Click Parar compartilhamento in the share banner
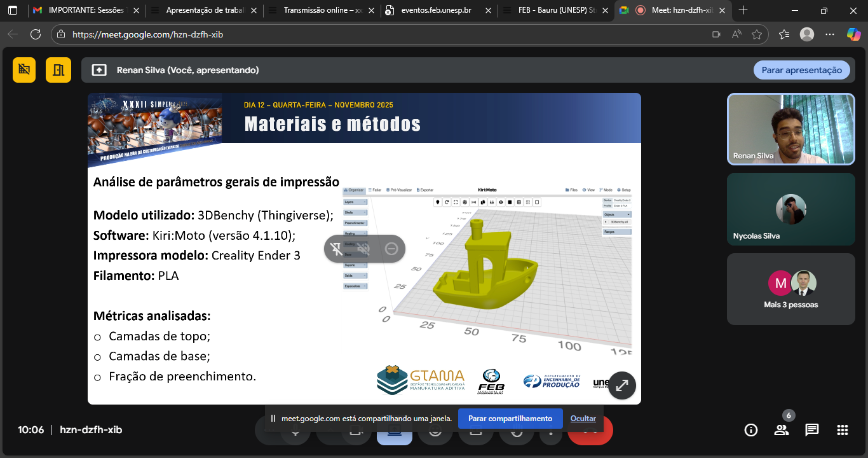The height and width of the screenshot is (458, 868). point(510,419)
